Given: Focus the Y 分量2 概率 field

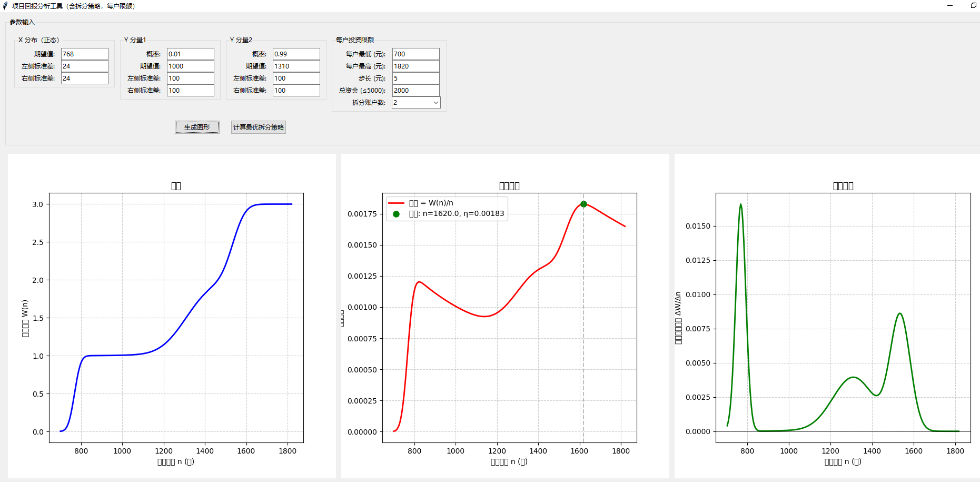Looking at the screenshot, I should click(x=296, y=54).
